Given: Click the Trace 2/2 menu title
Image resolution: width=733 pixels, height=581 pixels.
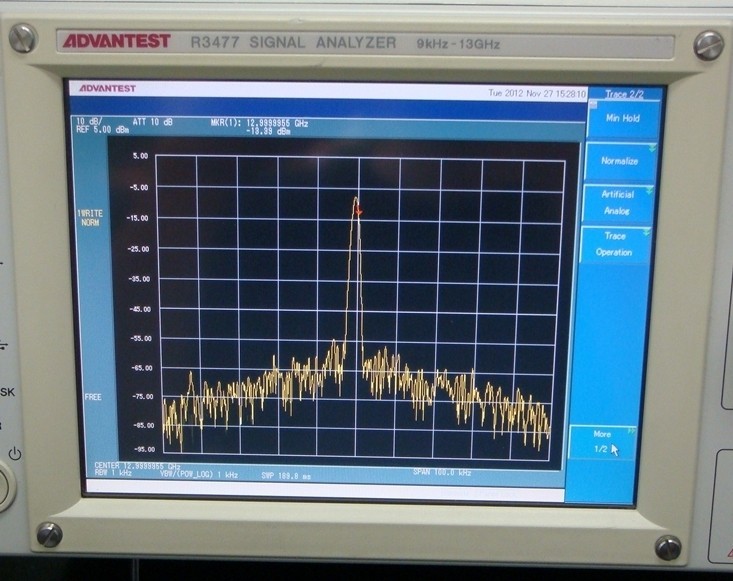Looking at the screenshot, I should tap(624, 94).
